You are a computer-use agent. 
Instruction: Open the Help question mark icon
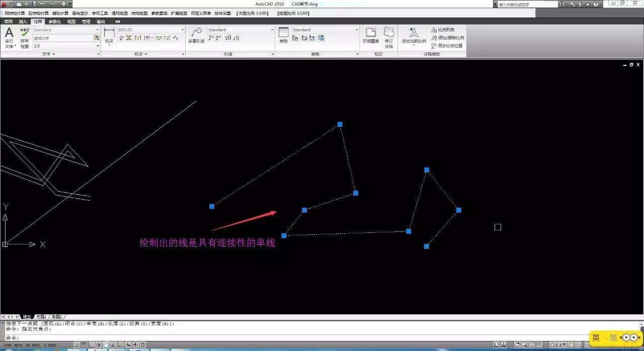[x=596, y=4]
